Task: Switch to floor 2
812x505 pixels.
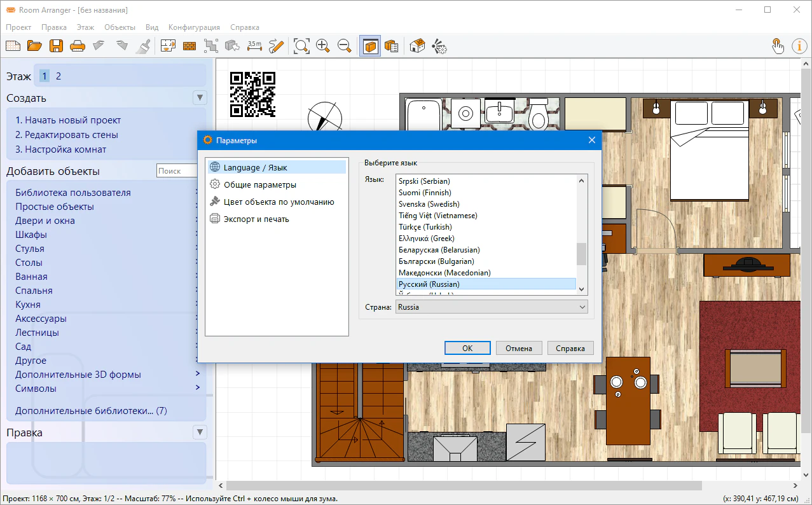Action: pos(58,76)
